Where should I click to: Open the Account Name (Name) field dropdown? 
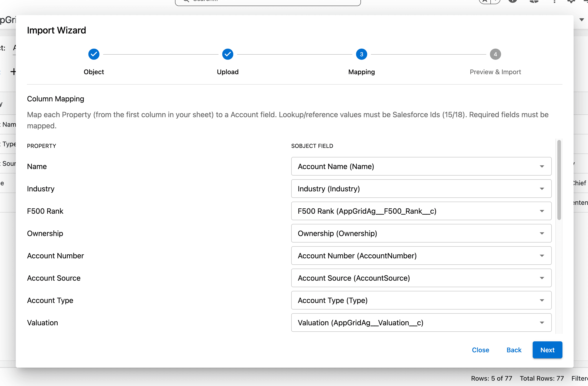coord(421,166)
